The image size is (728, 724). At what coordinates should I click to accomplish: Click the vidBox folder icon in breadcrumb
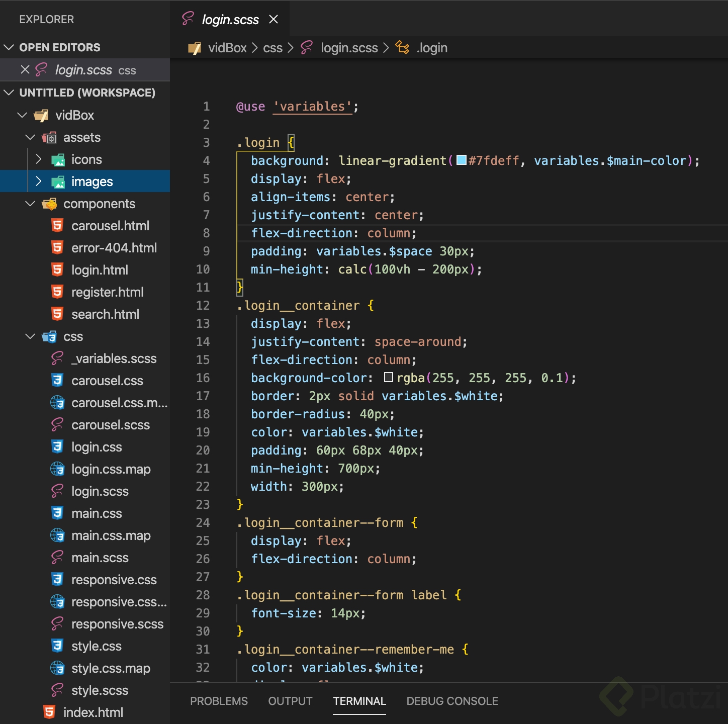point(195,48)
